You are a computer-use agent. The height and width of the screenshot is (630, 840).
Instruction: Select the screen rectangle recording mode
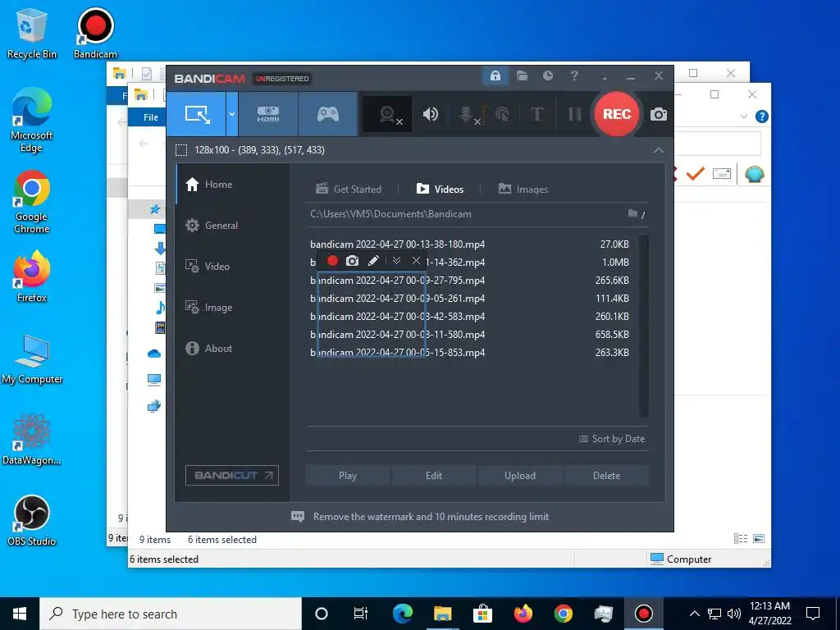tap(196, 114)
